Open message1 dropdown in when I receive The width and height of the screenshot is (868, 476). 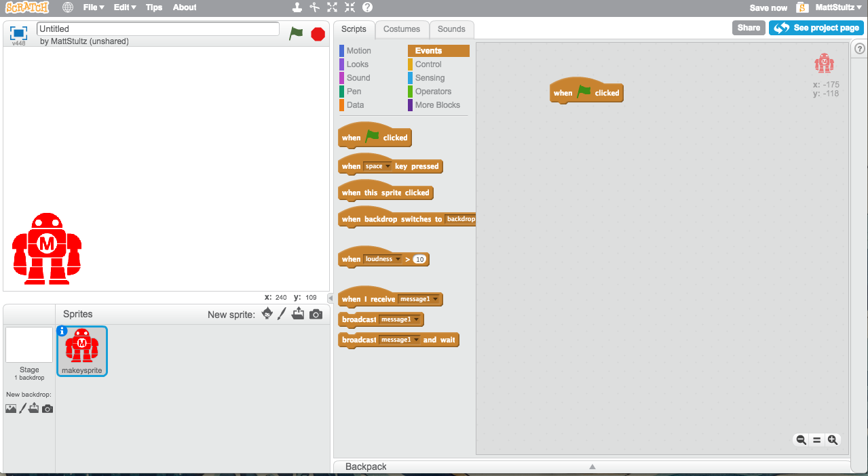coord(419,299)
